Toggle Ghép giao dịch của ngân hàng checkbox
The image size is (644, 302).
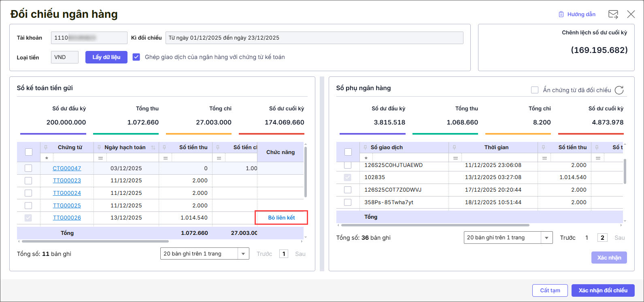(x=136, y=57)
